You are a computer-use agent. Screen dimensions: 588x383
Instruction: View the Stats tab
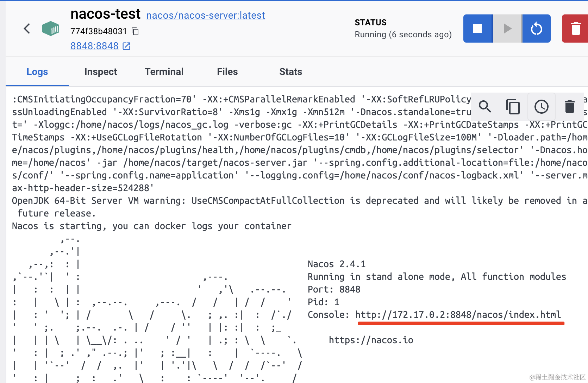[291, 72]
